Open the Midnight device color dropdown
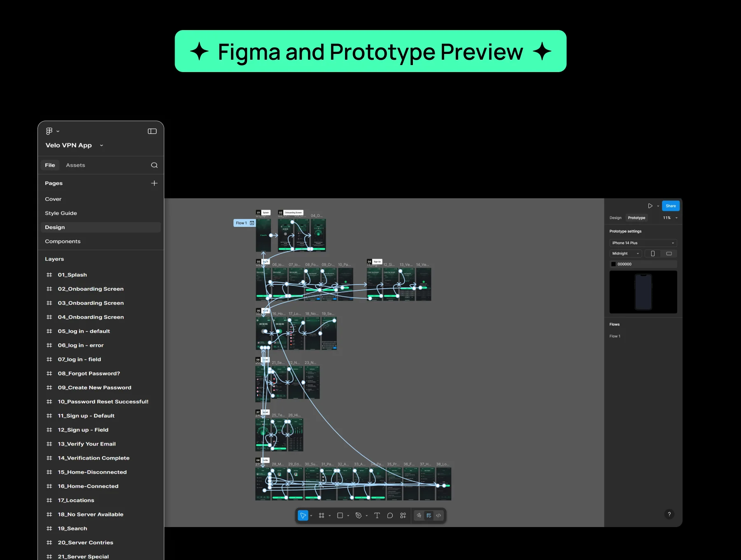 click(x=626, y=254)
